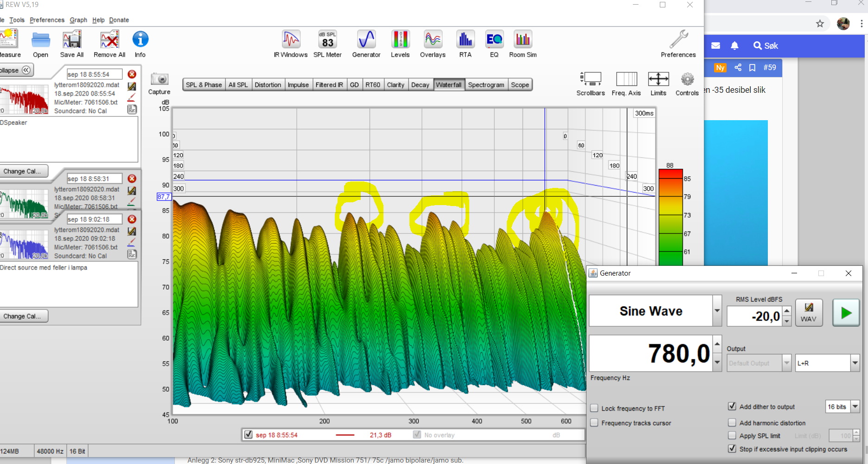
Task: Click the Søk search link
Action: coord(766,45)
